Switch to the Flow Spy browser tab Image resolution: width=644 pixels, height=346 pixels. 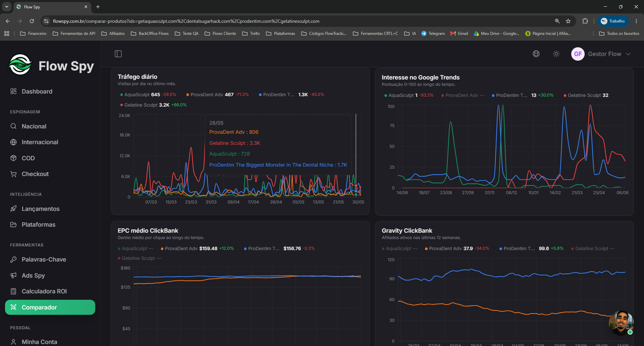click(52, 7)
